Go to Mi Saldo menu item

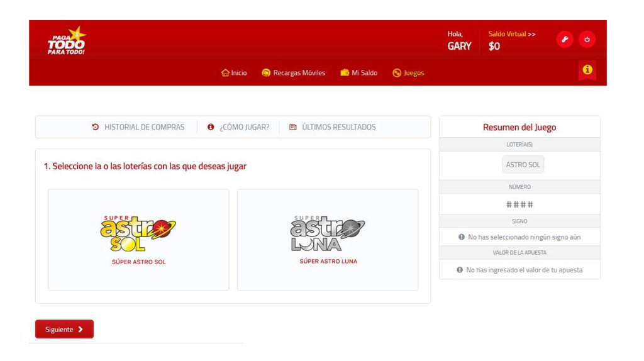point(364,73)
